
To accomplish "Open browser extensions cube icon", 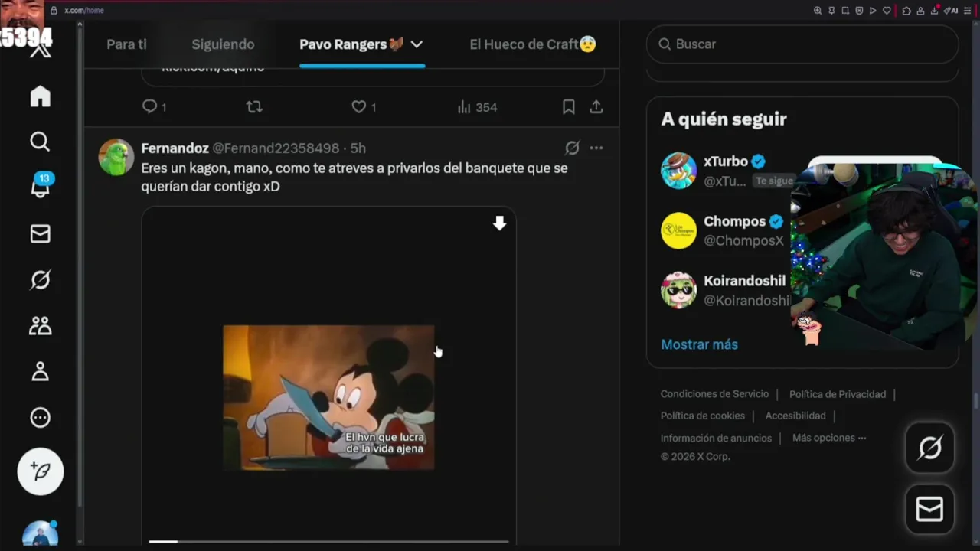I will [906, 11].
